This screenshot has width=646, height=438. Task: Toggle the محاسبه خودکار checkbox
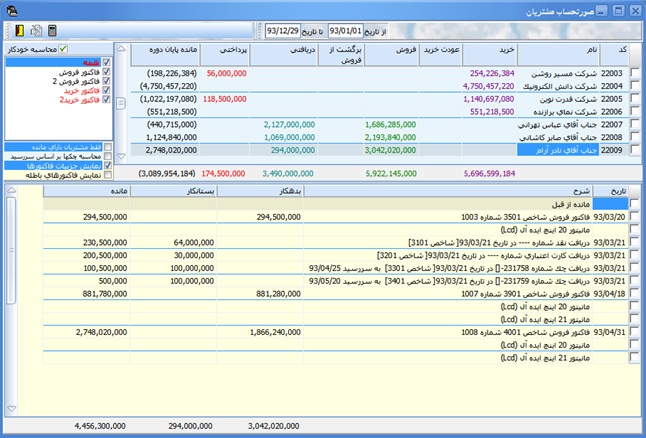63,49
